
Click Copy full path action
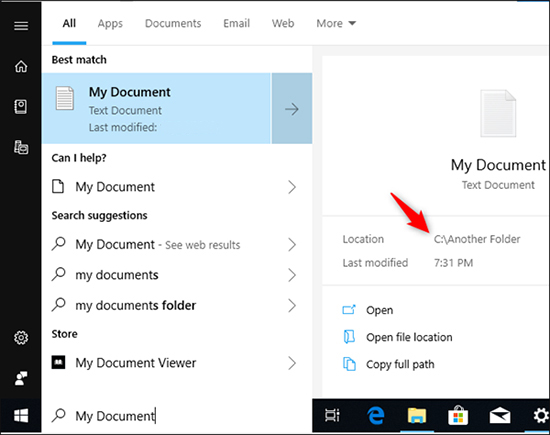coord(400,364)
